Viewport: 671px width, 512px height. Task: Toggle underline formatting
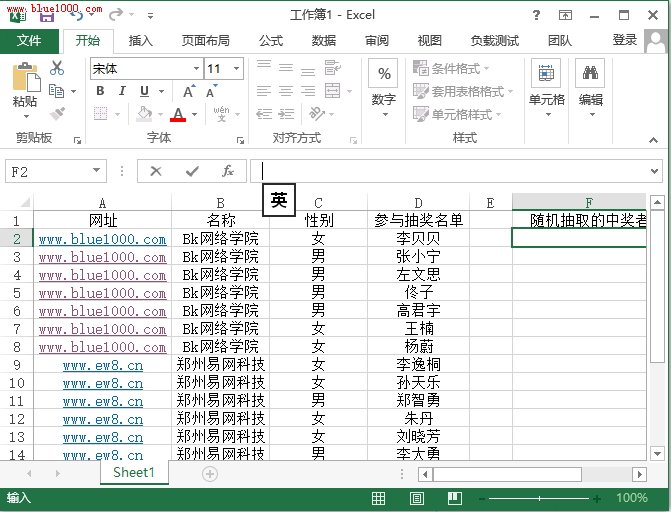[x=145, y=91]
